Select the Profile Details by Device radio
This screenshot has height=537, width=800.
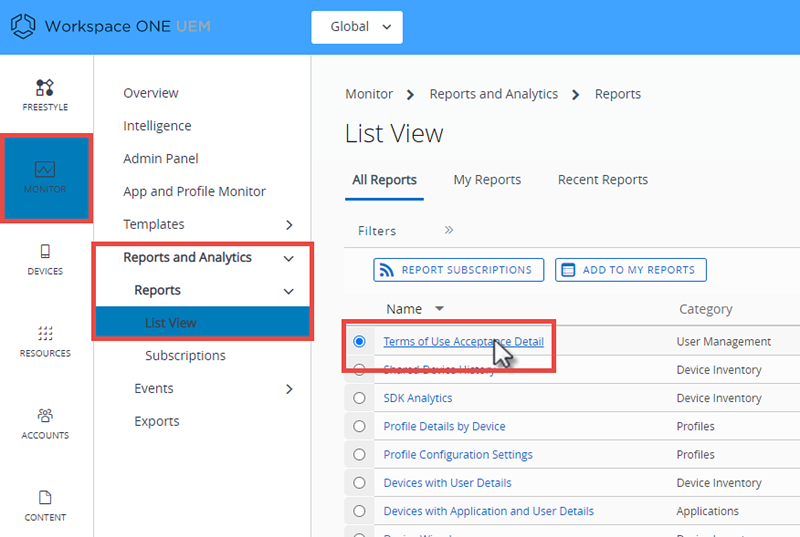[x=359, y=426]
